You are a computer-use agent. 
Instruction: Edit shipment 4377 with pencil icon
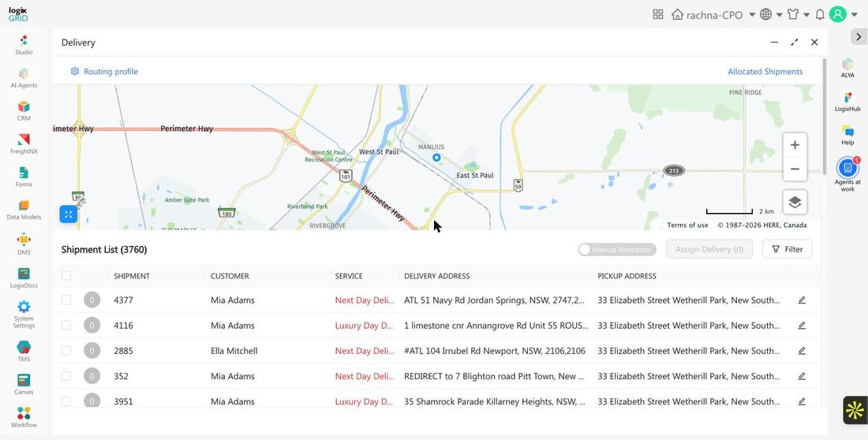coord(802,300)
